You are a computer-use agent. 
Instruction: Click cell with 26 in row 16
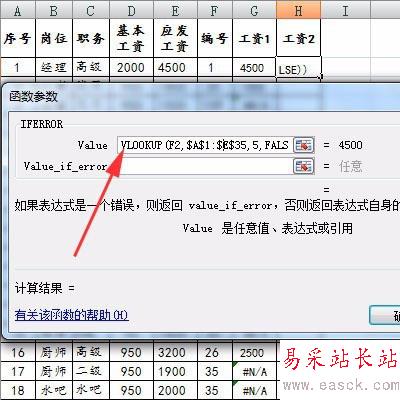coord(215,352)
